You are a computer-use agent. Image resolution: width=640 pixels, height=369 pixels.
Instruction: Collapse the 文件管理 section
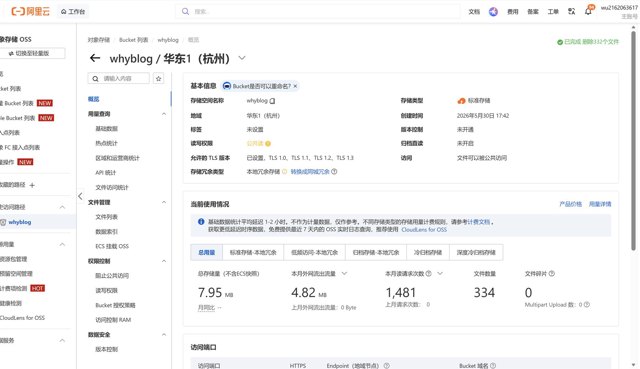tap(164, 202)
